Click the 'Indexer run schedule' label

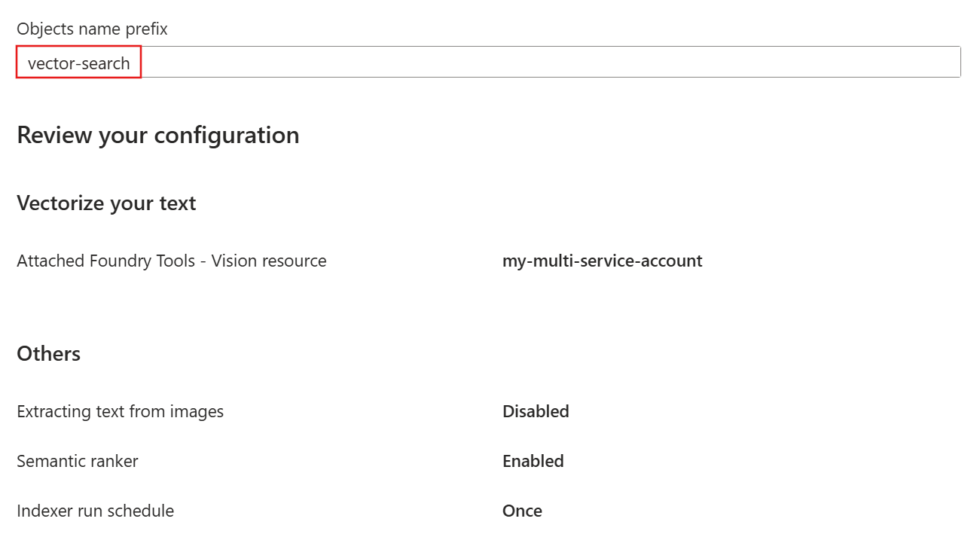point(95,511)
